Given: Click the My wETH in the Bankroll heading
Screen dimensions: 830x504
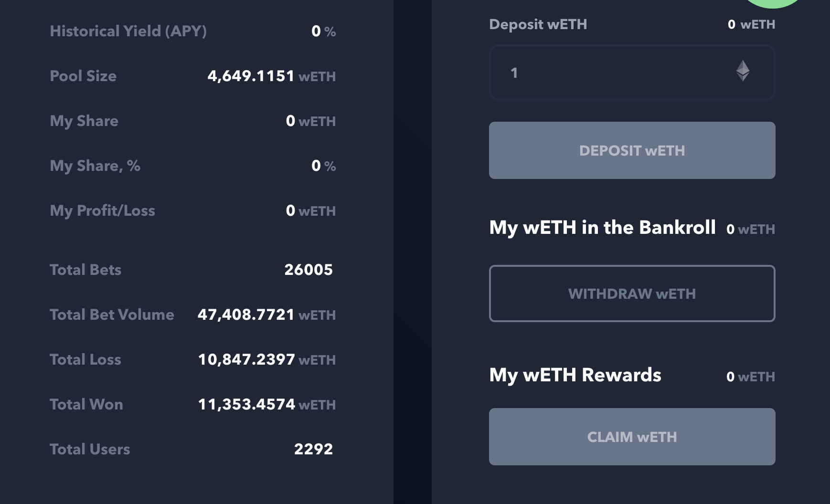Looking at the screenshot, I should (x=602, y=228).
